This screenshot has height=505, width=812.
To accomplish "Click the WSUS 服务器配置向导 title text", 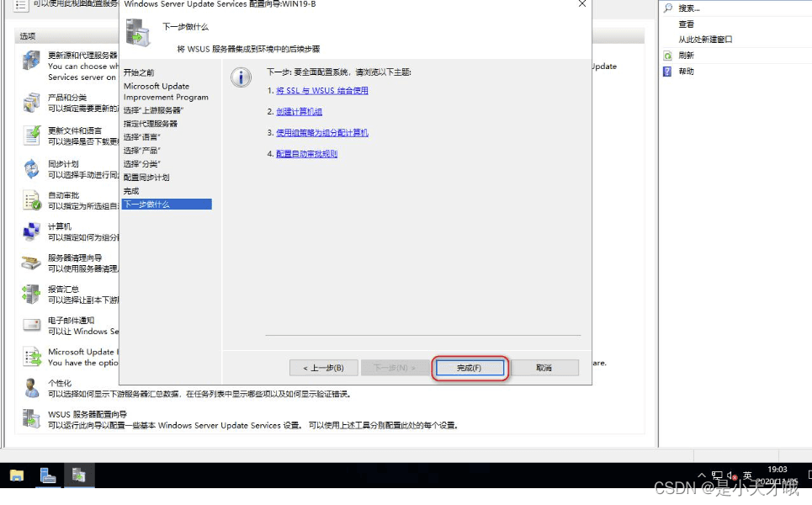I will (x=88, y=414).
